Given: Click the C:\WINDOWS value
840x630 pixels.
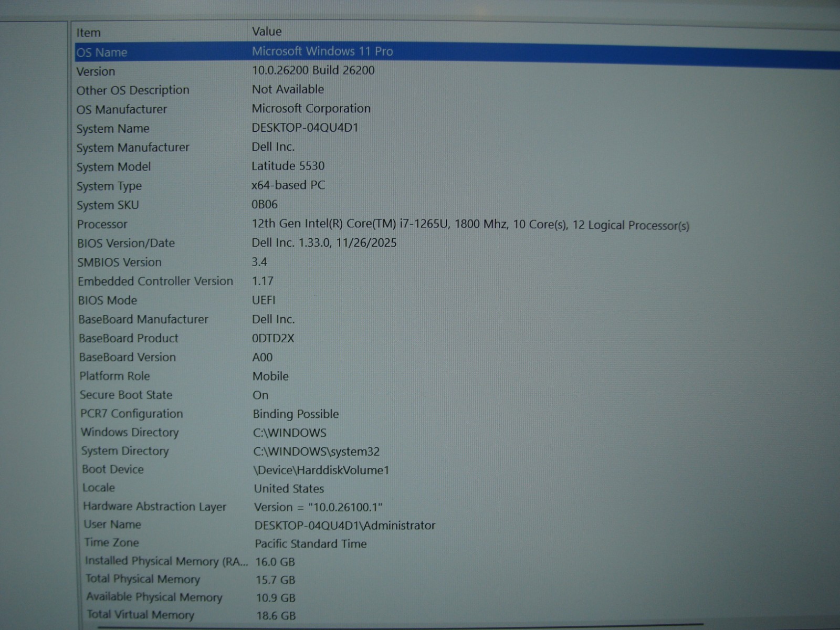Looking at the screenshot, I should tap(290, 433).
